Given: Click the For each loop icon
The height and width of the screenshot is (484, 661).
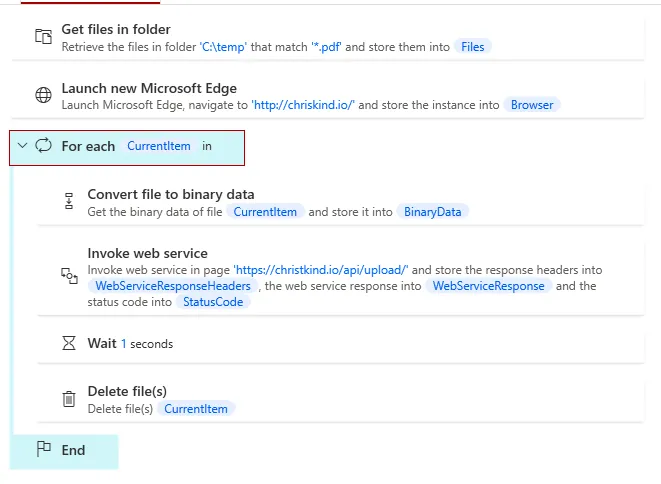Looking at the screenshot, I should (43, 146).
